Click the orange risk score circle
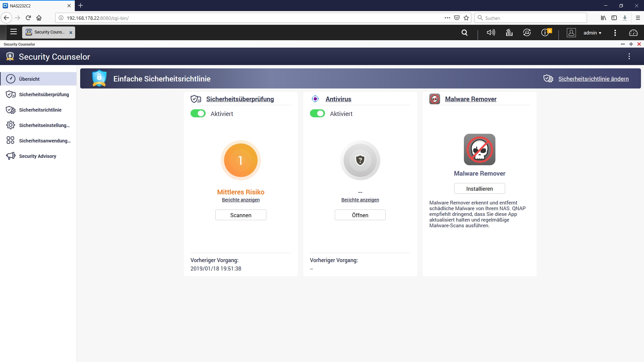 (x=240, y=160)
